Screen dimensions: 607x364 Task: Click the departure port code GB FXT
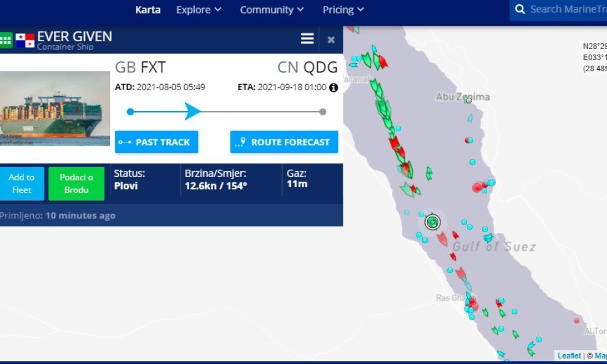tap(141, 68)
